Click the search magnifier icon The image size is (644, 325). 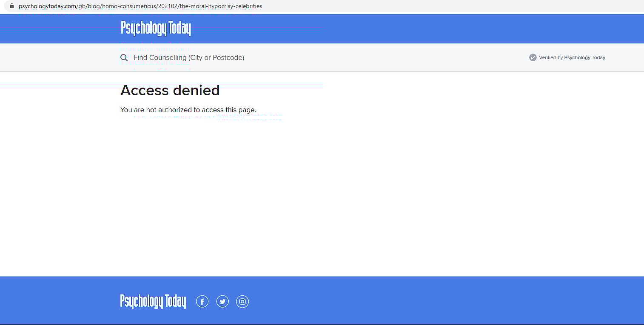[x=124, y=58]
